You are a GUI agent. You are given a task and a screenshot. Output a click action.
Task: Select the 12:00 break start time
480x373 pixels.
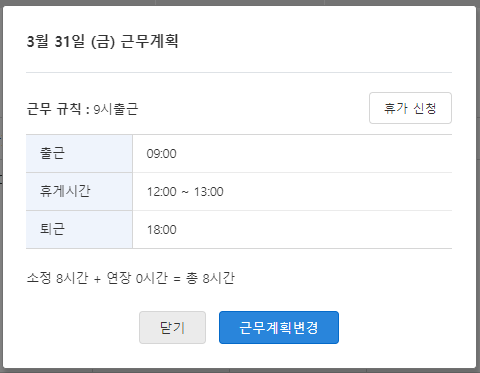(162, 192)
